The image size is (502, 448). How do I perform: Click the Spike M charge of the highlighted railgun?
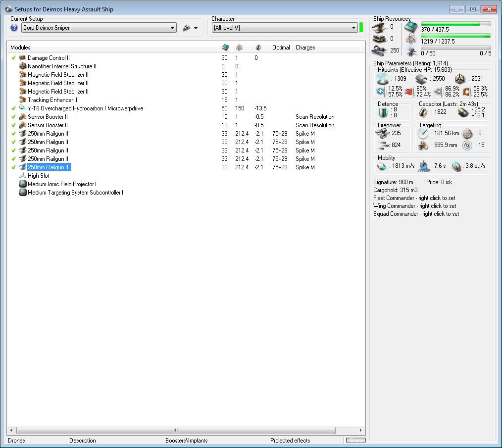[305, 167]
